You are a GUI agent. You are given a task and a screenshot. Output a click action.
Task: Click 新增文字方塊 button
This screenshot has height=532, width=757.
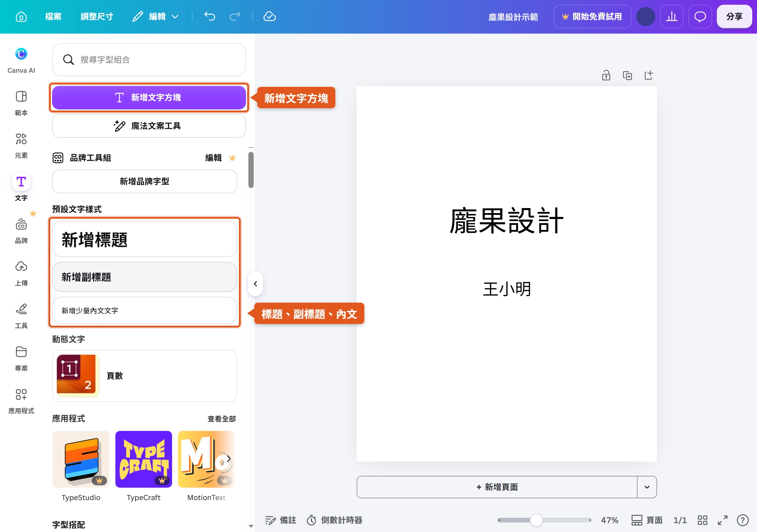(x=149, y=98)
